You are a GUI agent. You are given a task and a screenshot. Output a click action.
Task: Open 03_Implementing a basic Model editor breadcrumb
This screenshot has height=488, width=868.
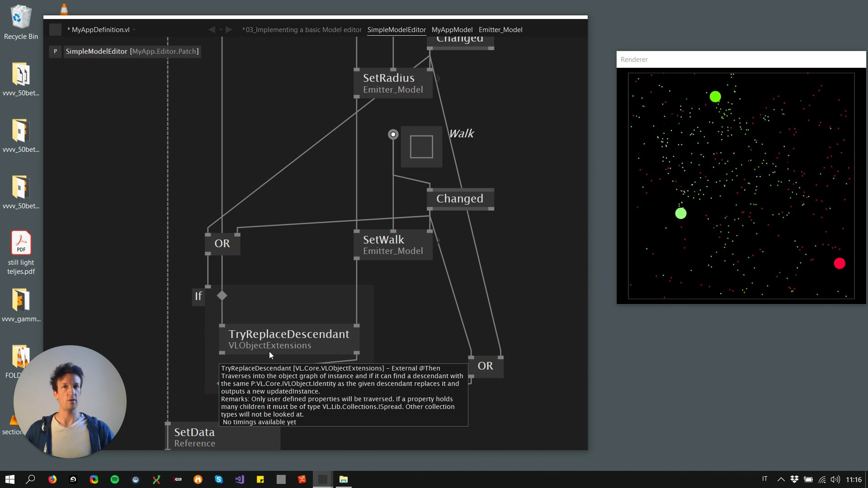[x=302, y=30]
